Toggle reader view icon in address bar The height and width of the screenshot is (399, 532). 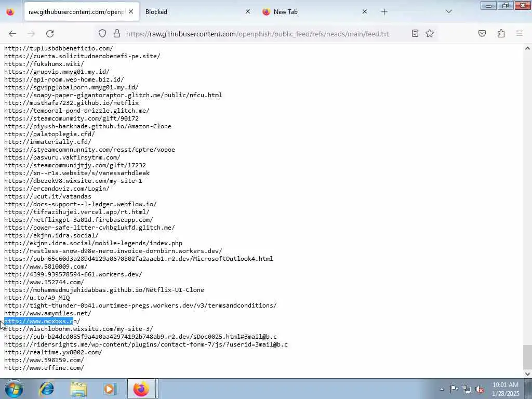click(x=415, y=33)
